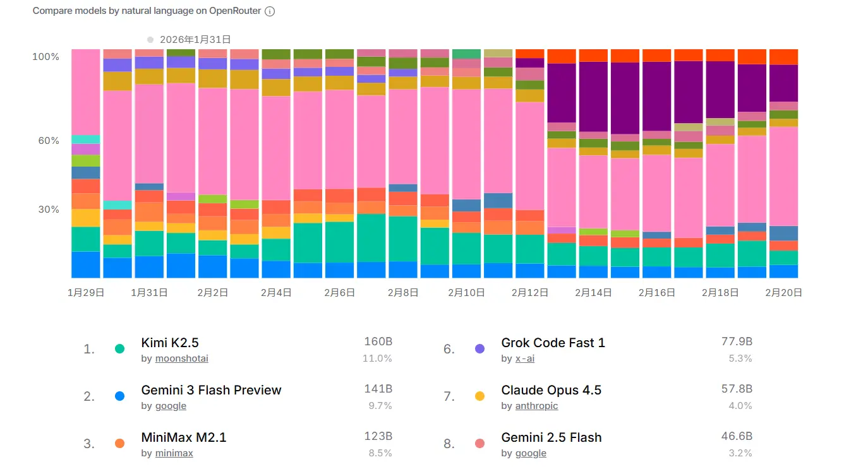Click the large pink segment of the 1月29日 bar
Image resolution: width=868 pixels, height=474 pixels.
(x=86, y=92)
